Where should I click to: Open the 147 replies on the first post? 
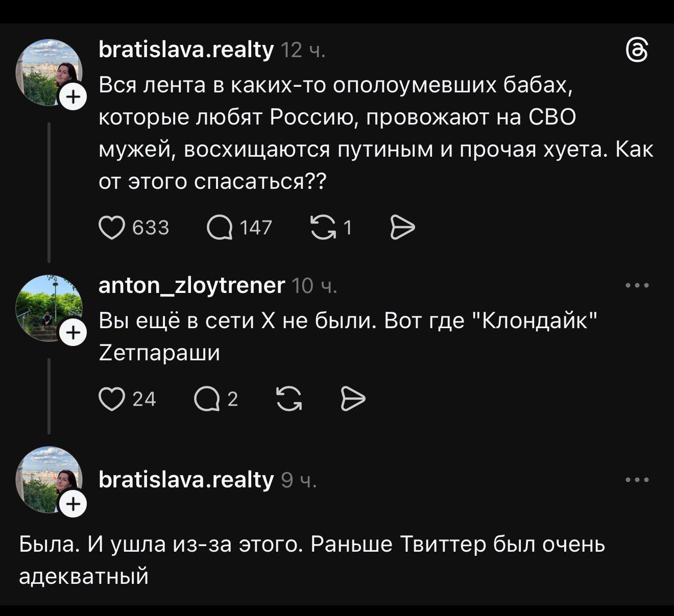(223, 228)
